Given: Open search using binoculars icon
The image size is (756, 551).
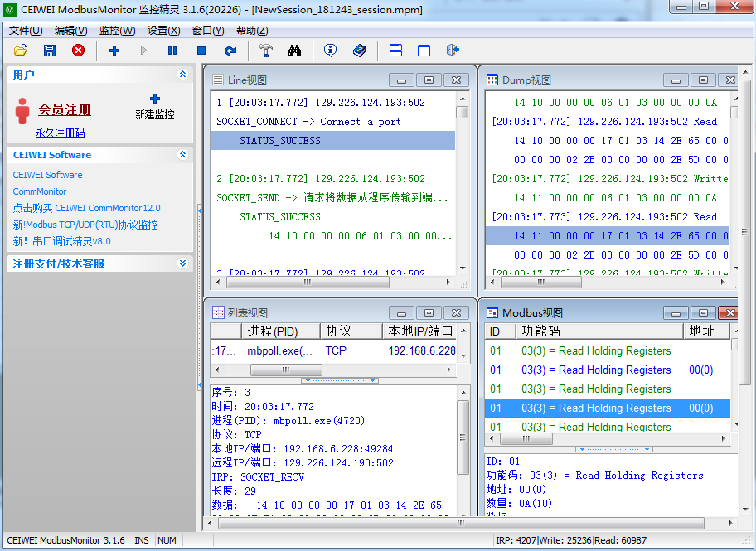Looking at the screenshot, I should tap(294, 51).
